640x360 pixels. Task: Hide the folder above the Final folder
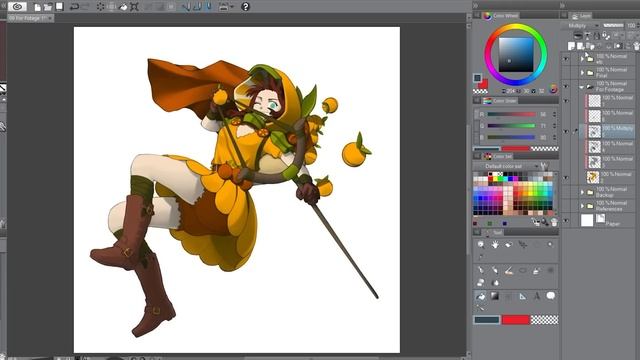click(566, 59)
